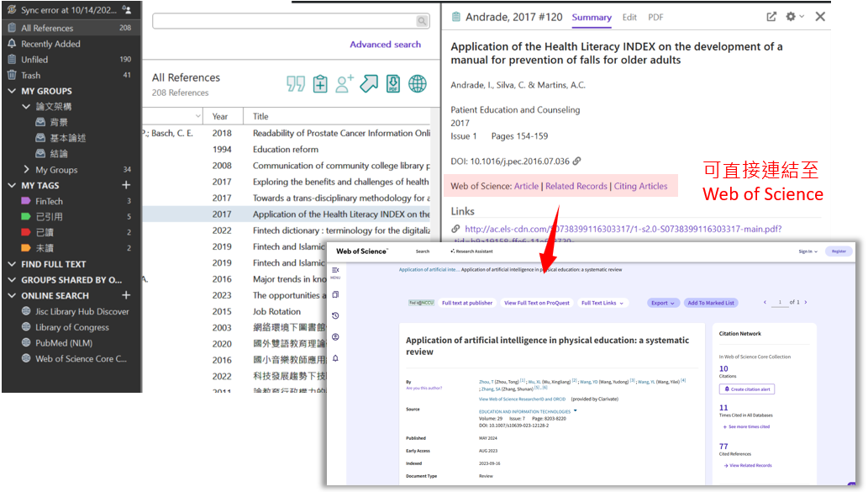The width and height of the screenshot is (868, 492).
Task: Add an online search database plus icon
Action: [x=126, y=295]
